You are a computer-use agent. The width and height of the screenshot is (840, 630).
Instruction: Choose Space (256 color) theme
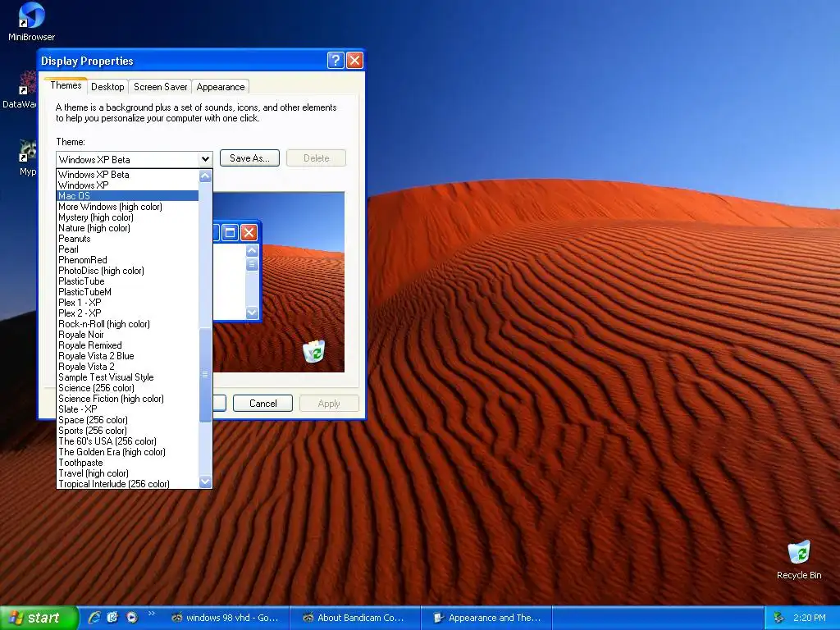click(x=127, y=420)
